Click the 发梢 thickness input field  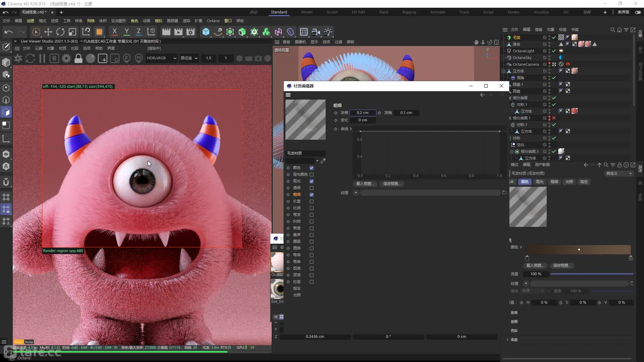click(406, 113)
